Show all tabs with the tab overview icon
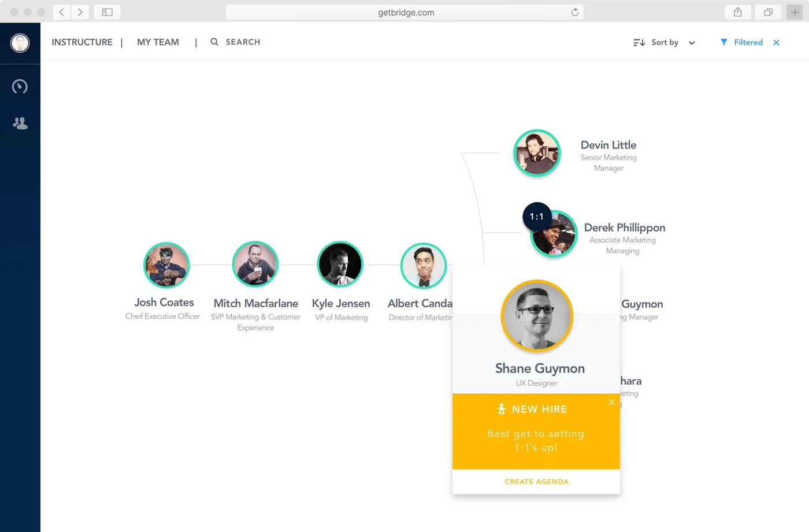This screenshot has width=809, height=532. pyautogui.click(x=768, y=12)
